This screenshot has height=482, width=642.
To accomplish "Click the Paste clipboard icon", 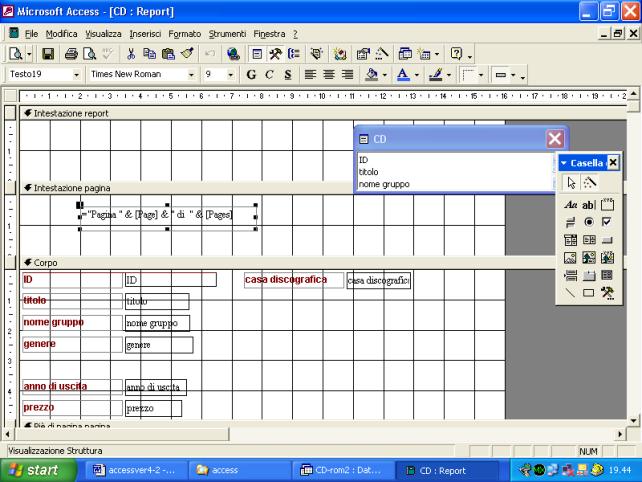I will coord(168,54).
